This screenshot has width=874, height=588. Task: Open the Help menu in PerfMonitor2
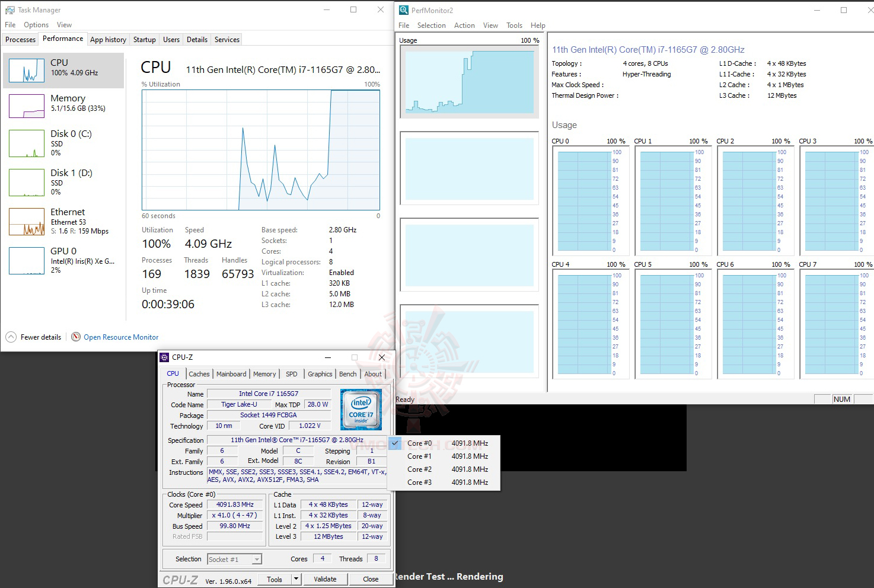click(x=538, y=25)
